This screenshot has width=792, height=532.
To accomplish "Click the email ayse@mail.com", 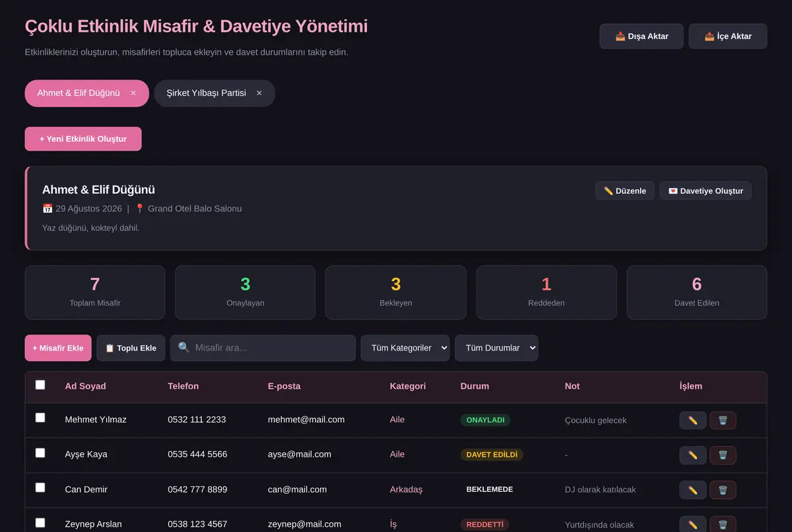I will pyautogui.click(x=300, y=454).
